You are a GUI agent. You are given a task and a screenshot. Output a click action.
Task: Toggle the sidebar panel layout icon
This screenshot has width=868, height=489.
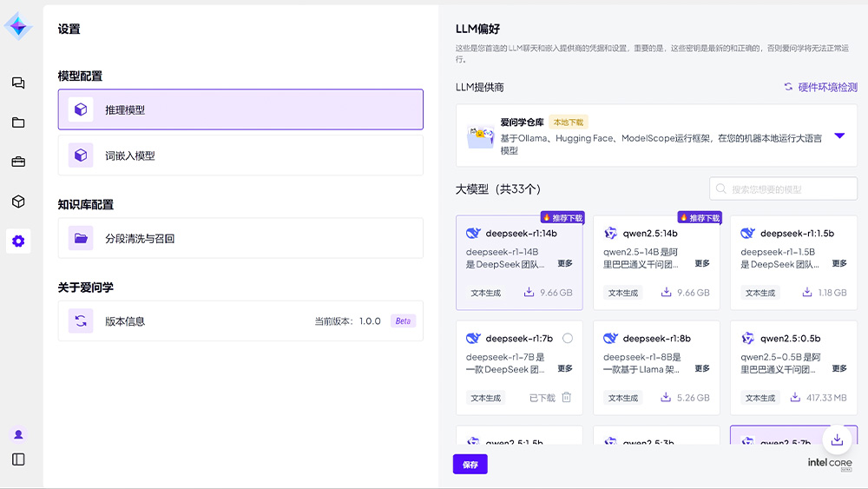click(18, 459)
